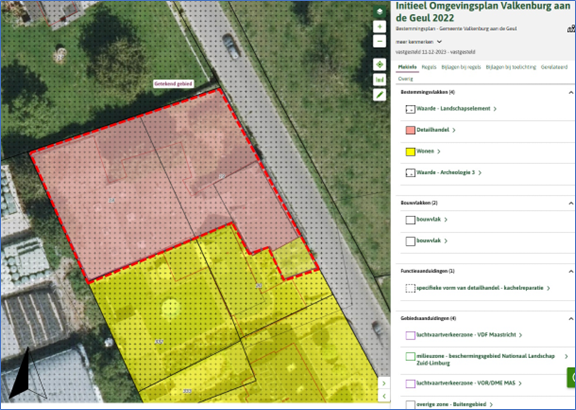The height and width of the screenshot is (410, 576).
Task: Open luchtvaartverkeerzone - VDF Maastricht link
Action: point(466,335)
